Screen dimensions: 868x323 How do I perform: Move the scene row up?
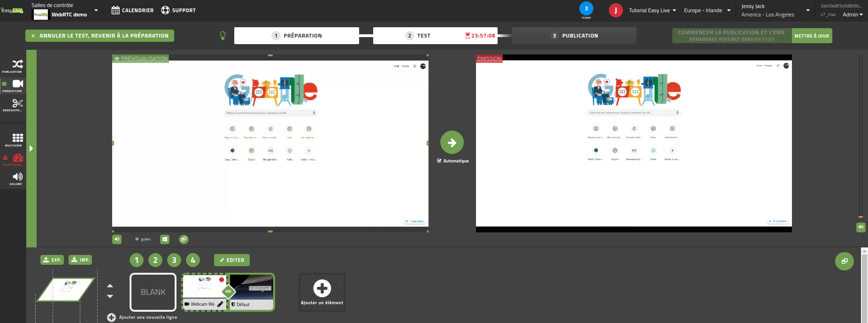(x=110, y=285)
